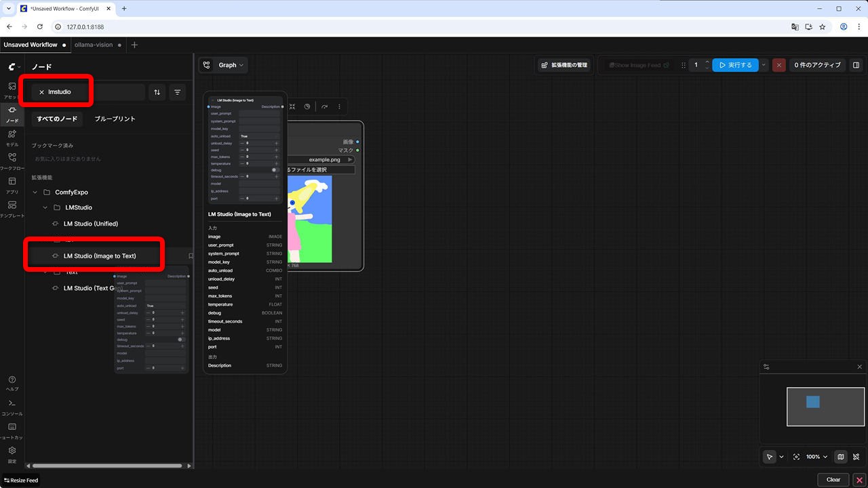Collapse the ComfyExpo folder
This screenshot has height=488, width=868.
(x=35, y=192)
